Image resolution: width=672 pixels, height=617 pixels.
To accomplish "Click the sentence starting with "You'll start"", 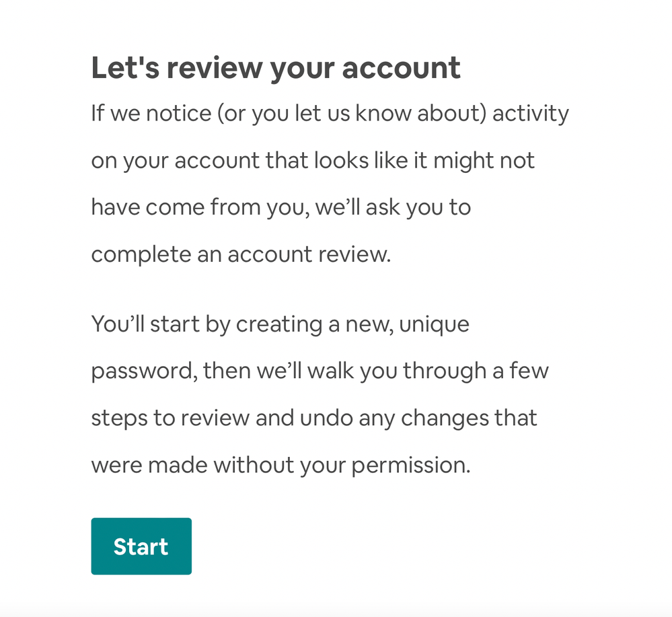I will tap(280, 324).
